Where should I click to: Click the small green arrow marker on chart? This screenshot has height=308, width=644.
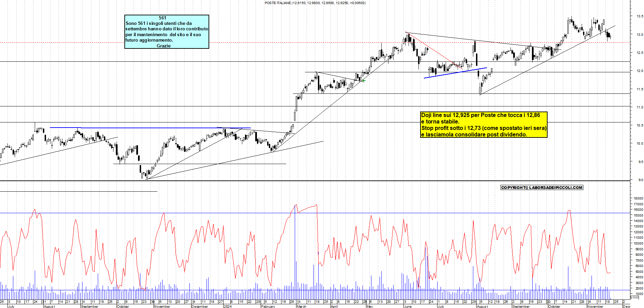pos(363,80)
